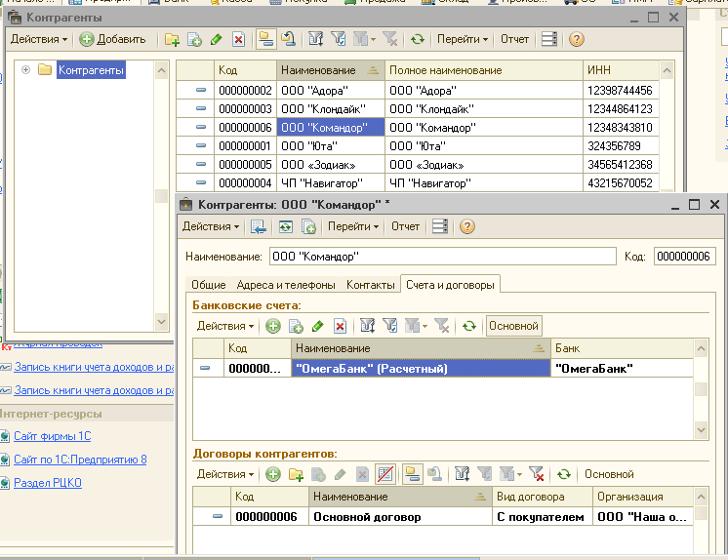Open help icon in Командор card
The image size is (728, 560).
pos(467,226)
